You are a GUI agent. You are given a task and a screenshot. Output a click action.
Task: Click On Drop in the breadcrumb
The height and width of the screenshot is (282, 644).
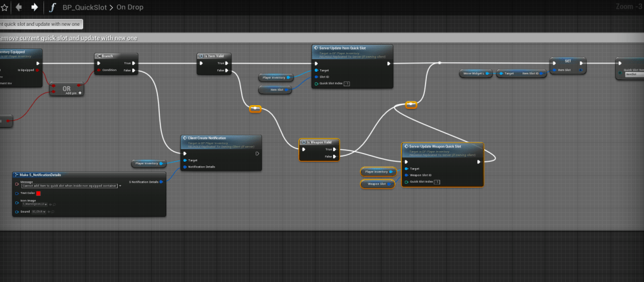(x=130, y=8)
